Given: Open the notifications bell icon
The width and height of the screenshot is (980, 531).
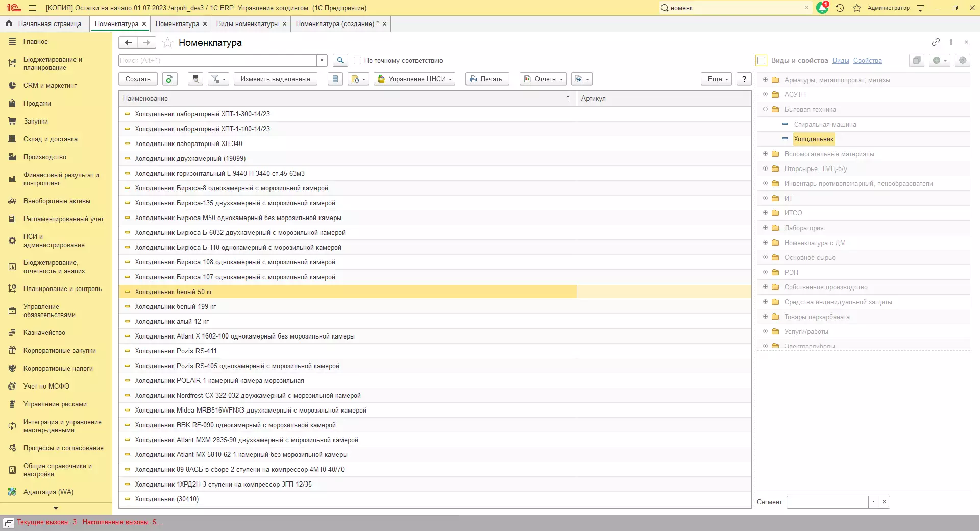Looking at the screenshot, I should coord(822,8).
